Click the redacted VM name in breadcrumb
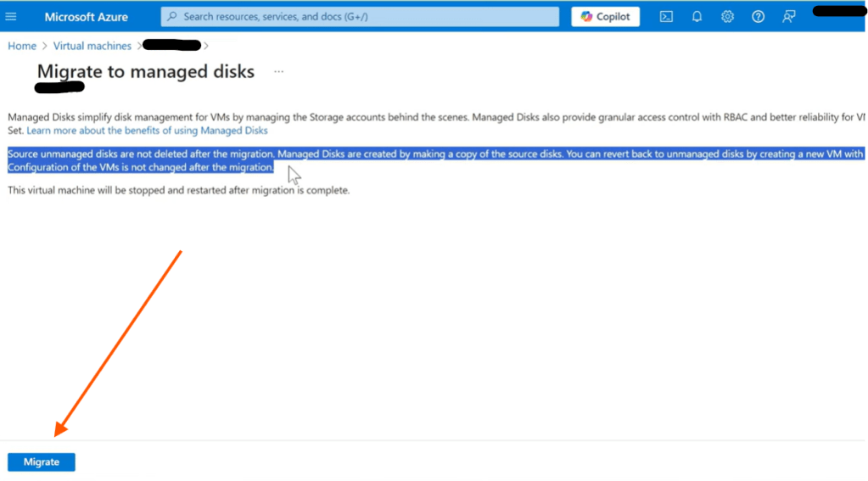 pyautogui.click(x=171, y=45)
